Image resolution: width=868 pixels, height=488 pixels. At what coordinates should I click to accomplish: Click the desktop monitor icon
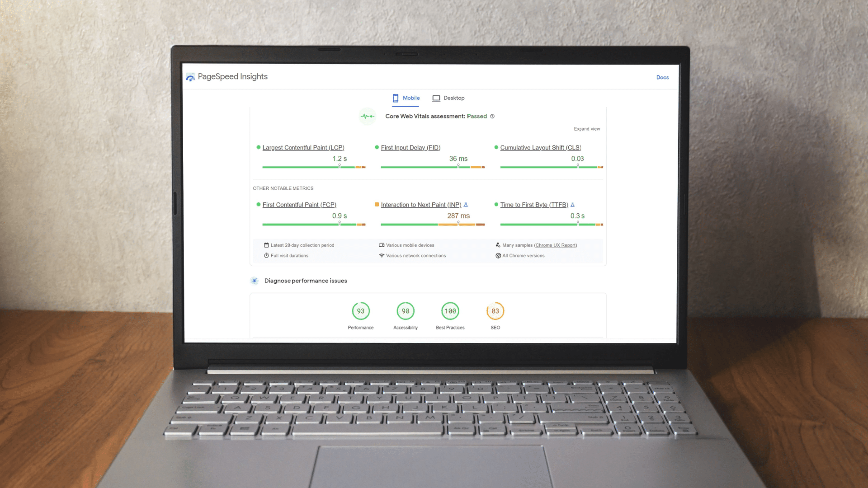(436, 98)
